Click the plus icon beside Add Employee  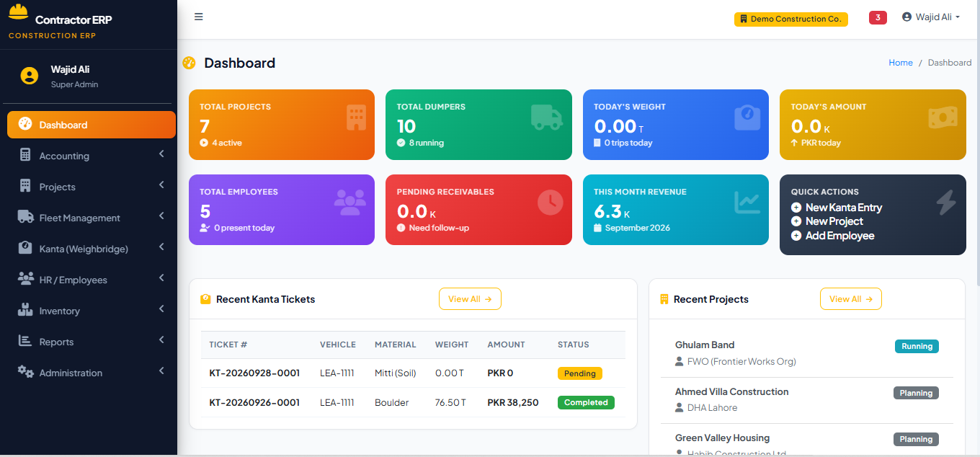(796, 236)
